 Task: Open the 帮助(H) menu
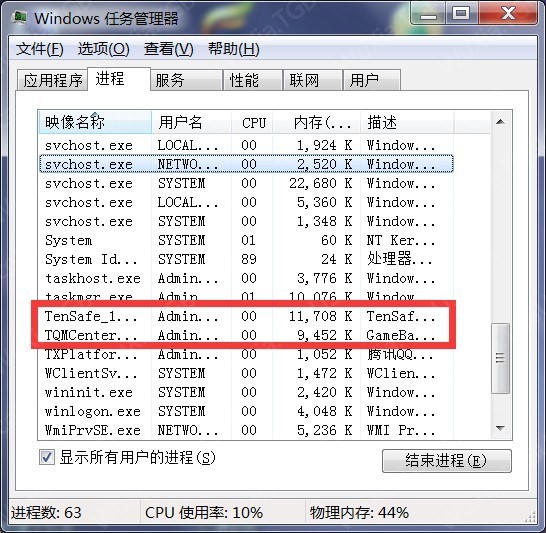click(234, 49)
